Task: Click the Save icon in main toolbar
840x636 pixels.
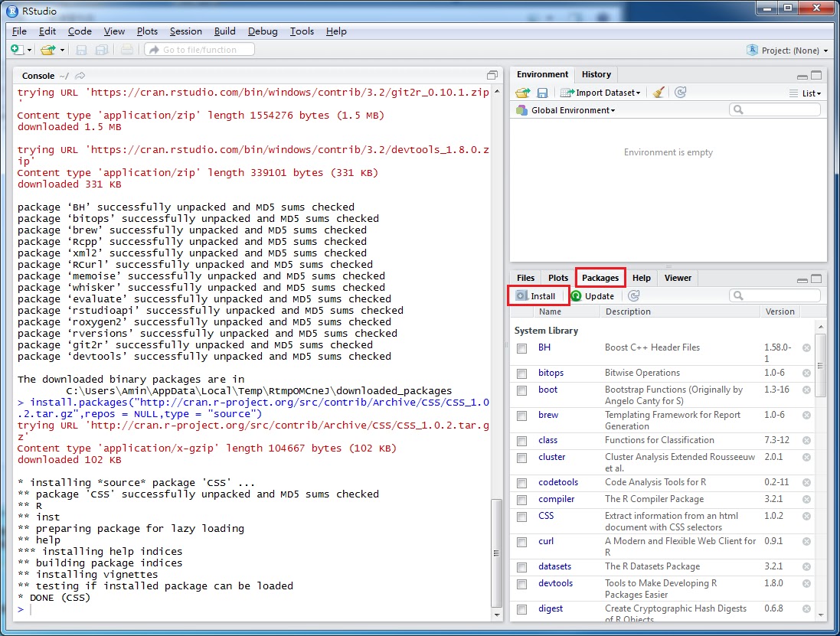Action: 81,50
